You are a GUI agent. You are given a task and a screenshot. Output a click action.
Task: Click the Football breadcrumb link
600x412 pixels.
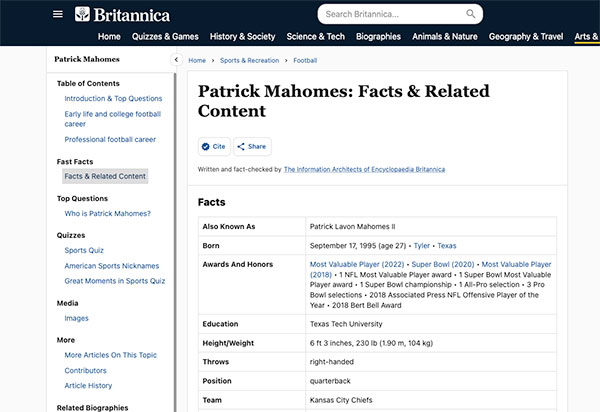coord(305,60)
